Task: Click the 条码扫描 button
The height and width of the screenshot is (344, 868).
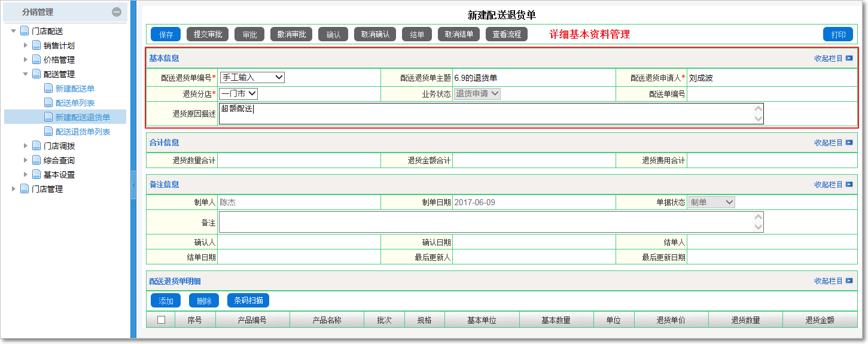Action: point(248,301)
